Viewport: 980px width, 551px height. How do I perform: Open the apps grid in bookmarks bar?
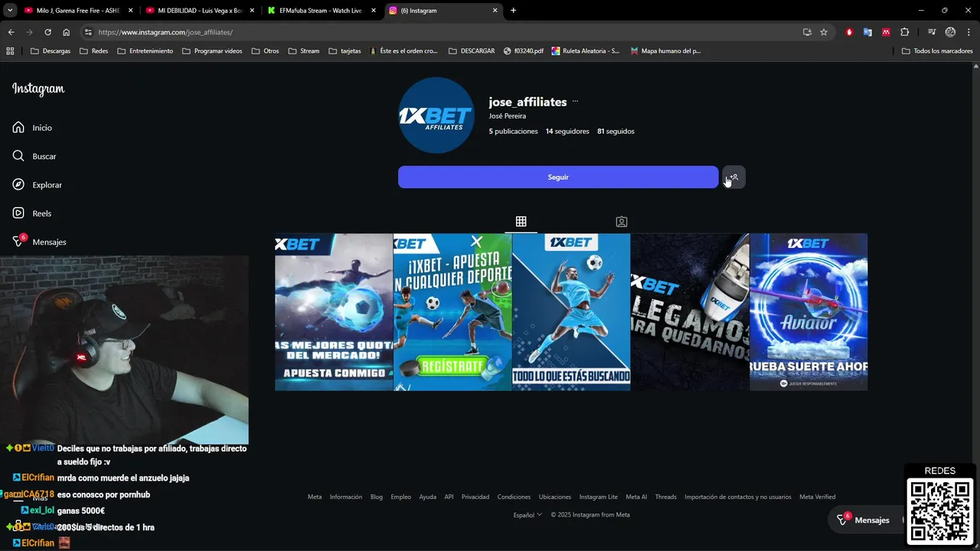tap(10, 51)
